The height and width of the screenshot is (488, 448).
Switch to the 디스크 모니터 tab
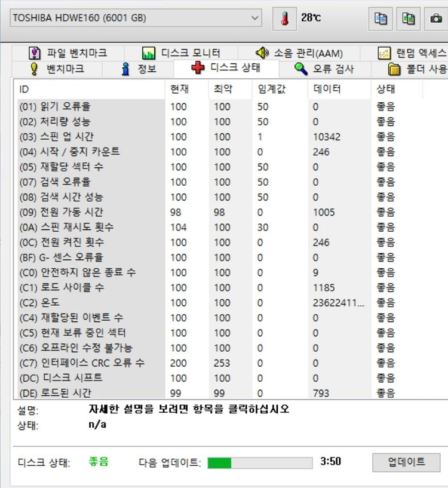[181, 53]
